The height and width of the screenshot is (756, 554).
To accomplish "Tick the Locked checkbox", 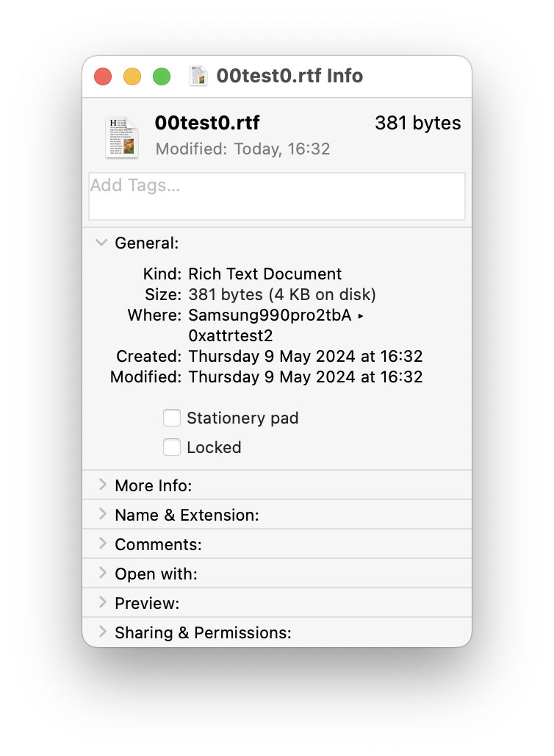I will (171, 447).
